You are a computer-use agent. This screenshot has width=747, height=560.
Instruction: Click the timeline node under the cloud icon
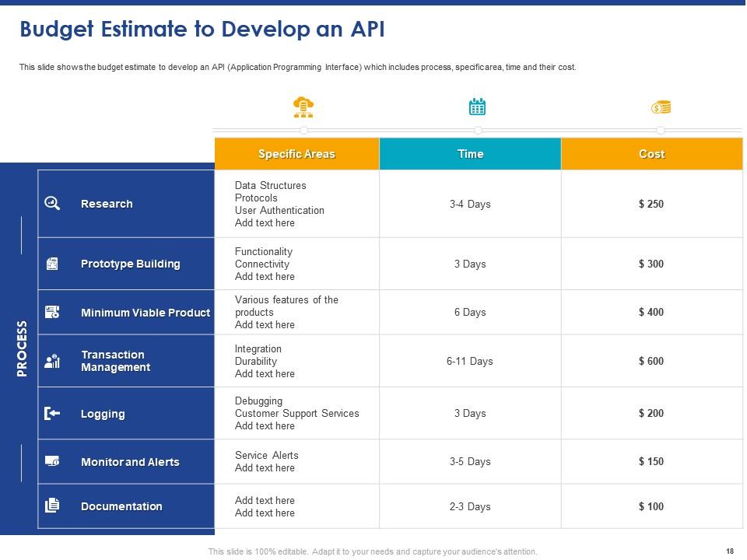[303, 131]
